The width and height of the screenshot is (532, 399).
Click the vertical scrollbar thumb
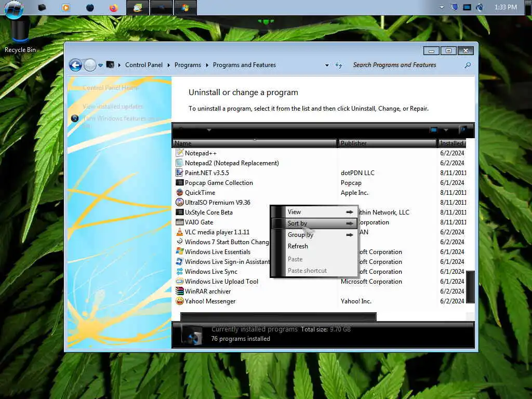point(470,287)
